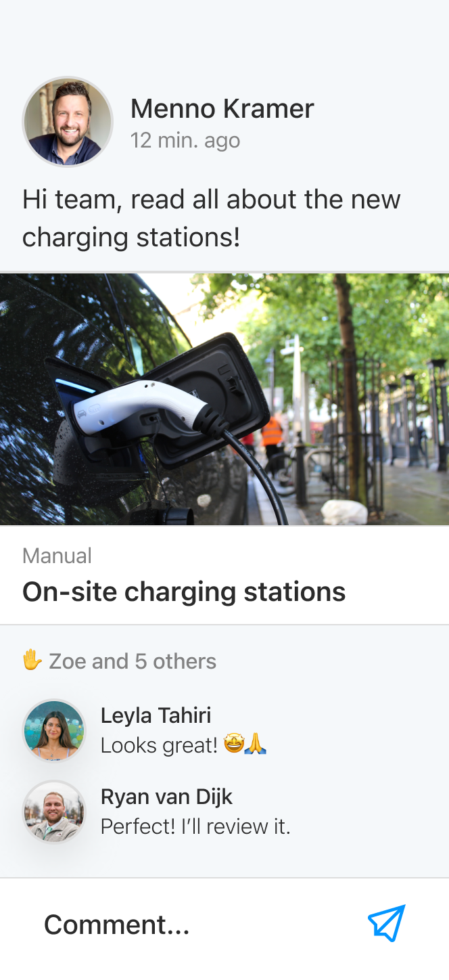Click the Menno Kramer author name
The width and height of the screenshot is (449, 980).
(222, 108)
